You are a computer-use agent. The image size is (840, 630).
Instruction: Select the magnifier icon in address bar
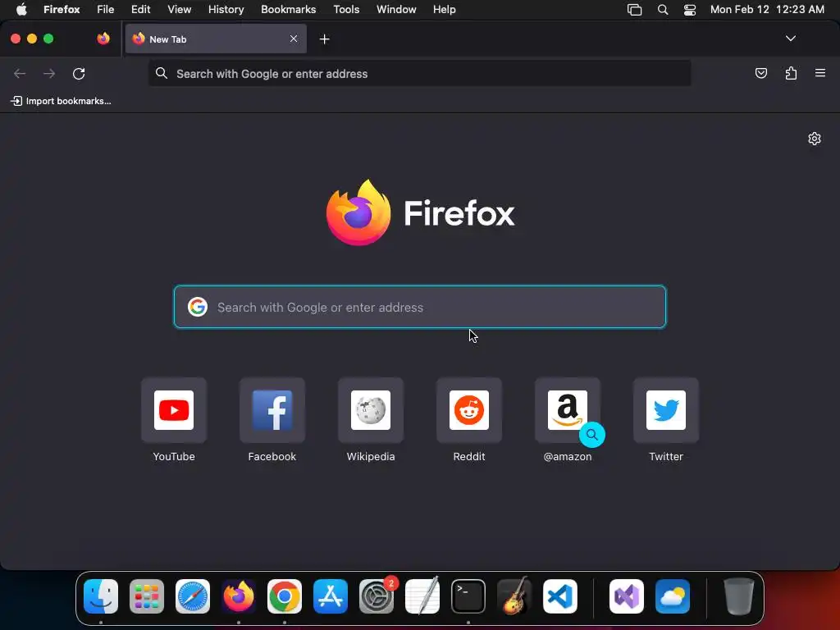point(162,73)
